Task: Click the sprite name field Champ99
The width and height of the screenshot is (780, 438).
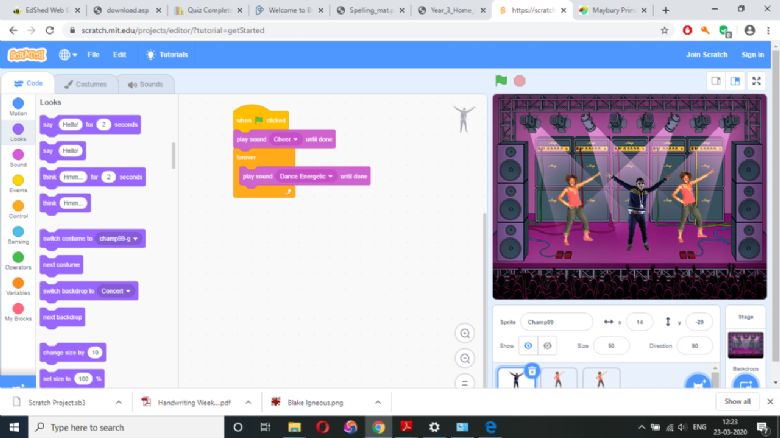Action: 556,322
